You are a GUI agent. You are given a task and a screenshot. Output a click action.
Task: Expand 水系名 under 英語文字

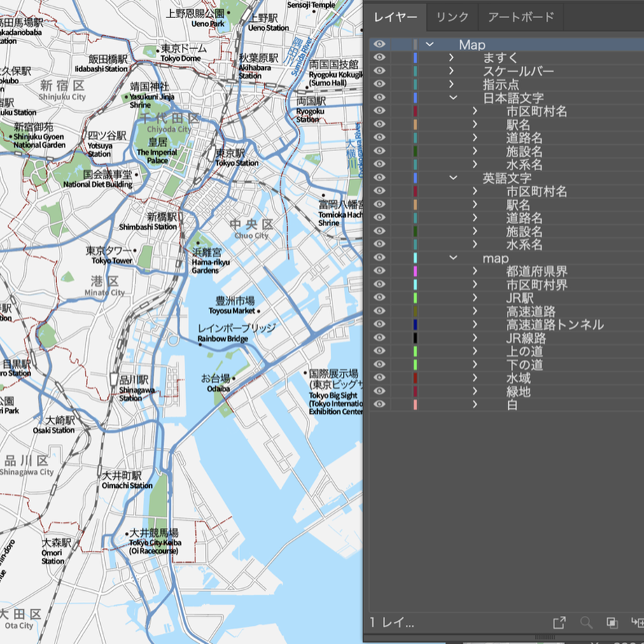pos(475,244)
